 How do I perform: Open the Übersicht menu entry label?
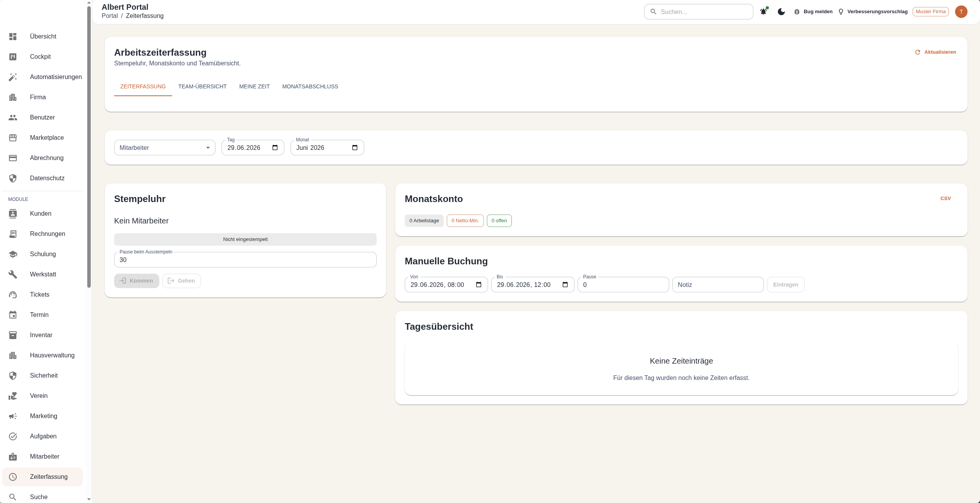click(43, 37)
